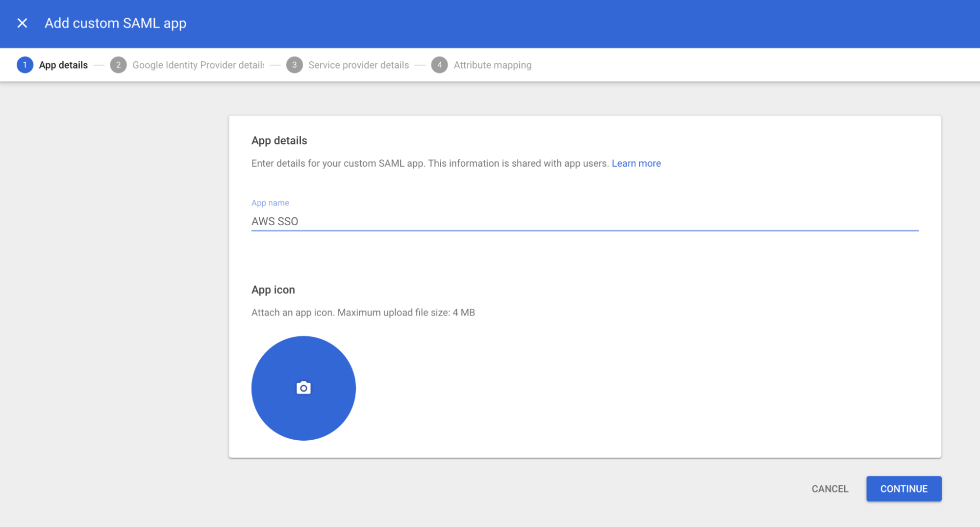Focus the App name field containing AWS SSO
Image resolution: width=980 pixels, height=527 pixels.
[584, 221]
